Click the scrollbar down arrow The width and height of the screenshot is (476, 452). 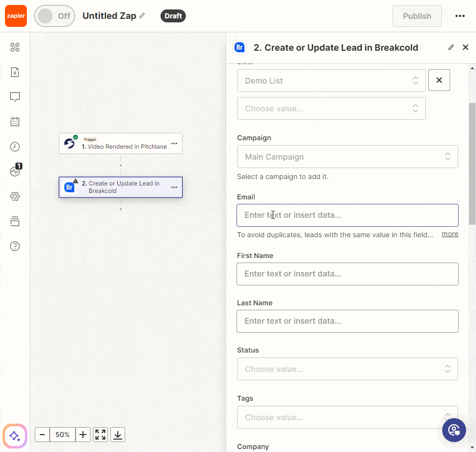pyautogui.click(x=472, y=447)
